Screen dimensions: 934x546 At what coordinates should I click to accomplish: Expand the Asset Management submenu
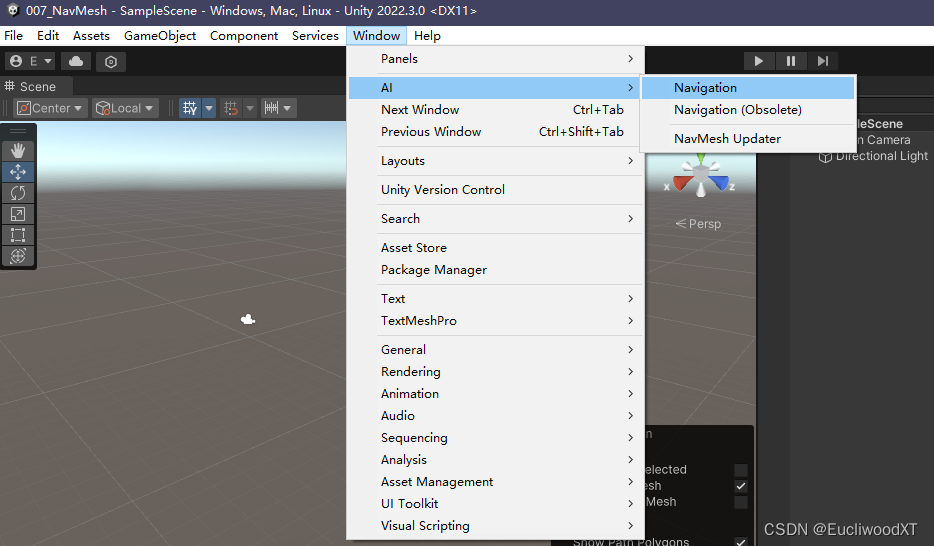point(496,482)
